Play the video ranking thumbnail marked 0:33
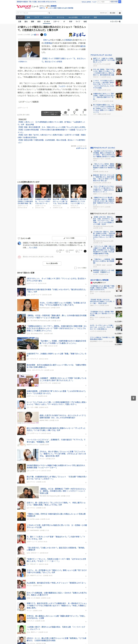Screen dimensions: 138x644 [119, 273]
